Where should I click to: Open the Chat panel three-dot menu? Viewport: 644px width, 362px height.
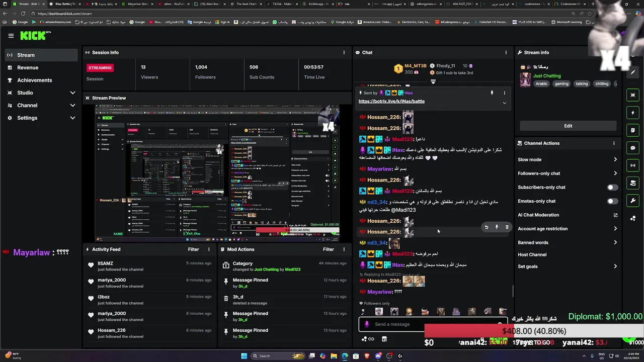coord(506,52)
